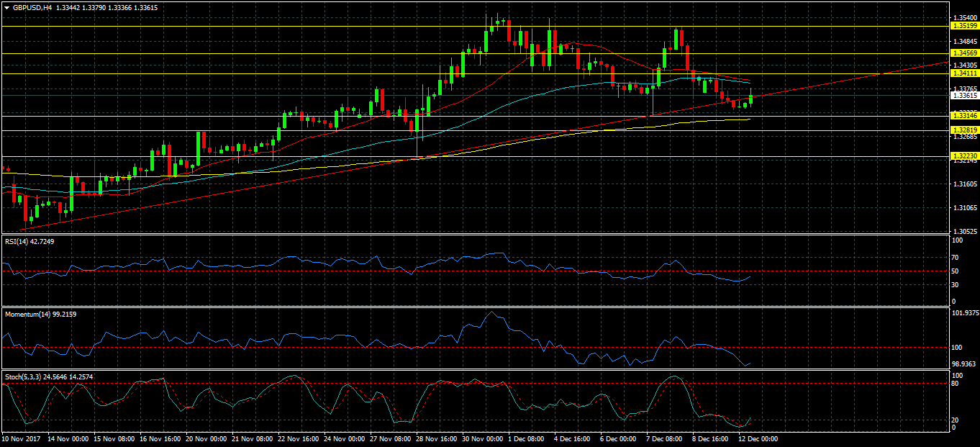This screenshot has width=980, height=447.
Task: Click the 10 Nov 2017 date label
Action: [x=19, y=438]
